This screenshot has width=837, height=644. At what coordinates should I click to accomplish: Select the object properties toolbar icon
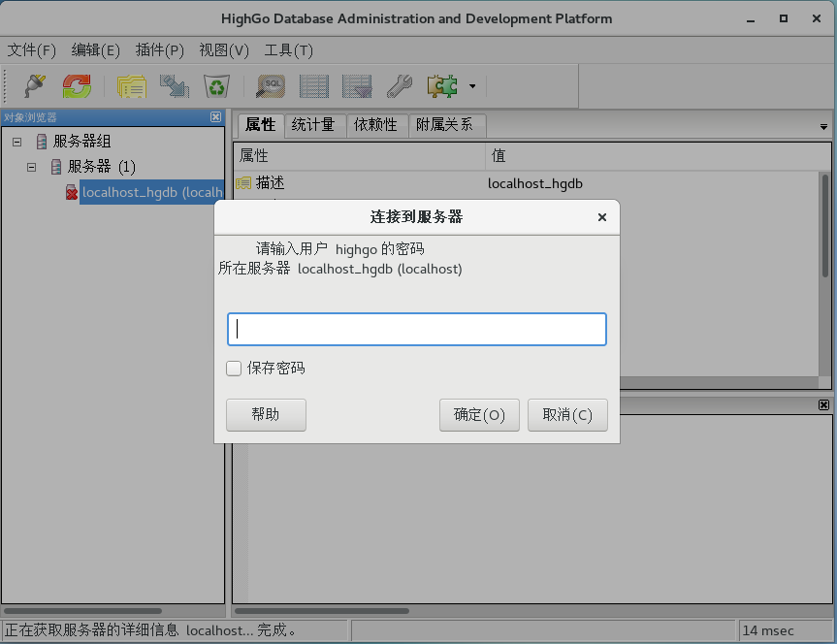pos(132,86)
